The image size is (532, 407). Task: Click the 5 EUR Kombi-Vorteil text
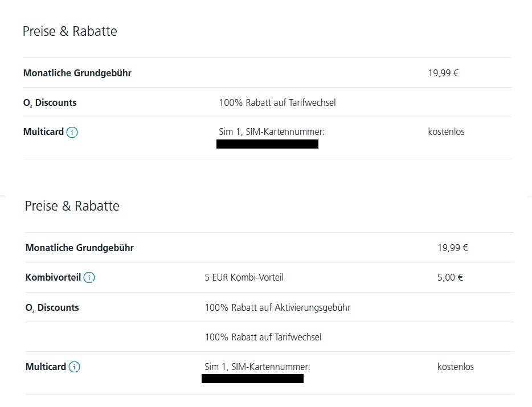pyautogui.click(x=244, y=277)
